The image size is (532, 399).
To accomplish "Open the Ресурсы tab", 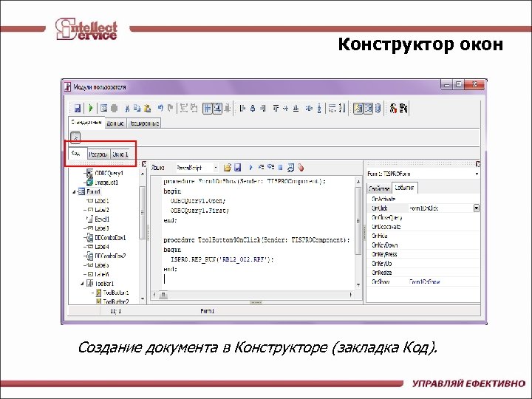I will [x=98, y=154].
